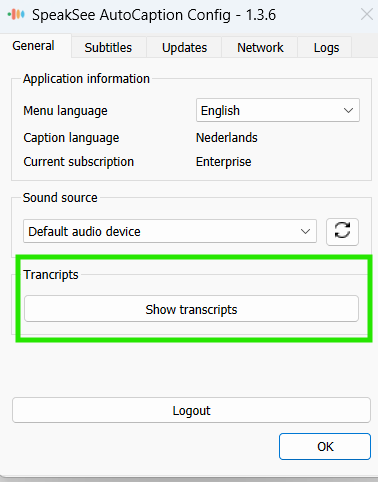Click the Enterprise subscription value
The image size is (378, 482).
(x=224, y=162)
